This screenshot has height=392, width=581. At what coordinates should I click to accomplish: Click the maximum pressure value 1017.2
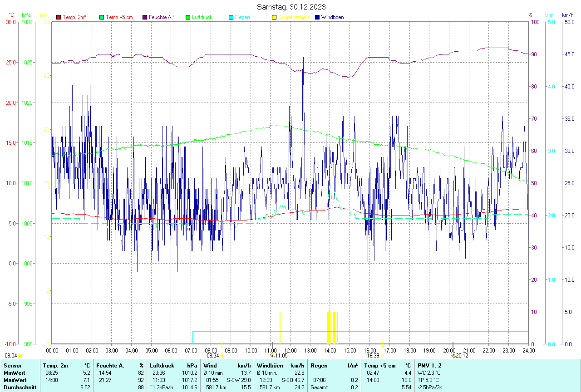point(189,380)
